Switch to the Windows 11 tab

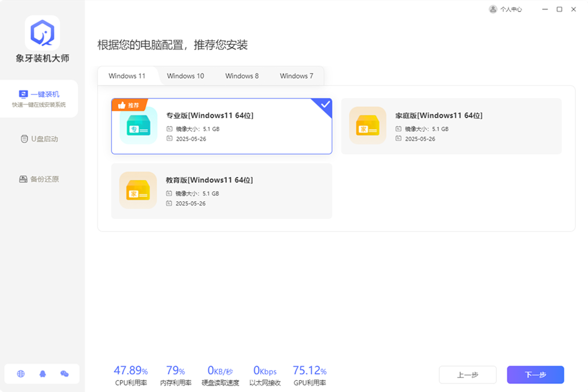tap(127, 76)
